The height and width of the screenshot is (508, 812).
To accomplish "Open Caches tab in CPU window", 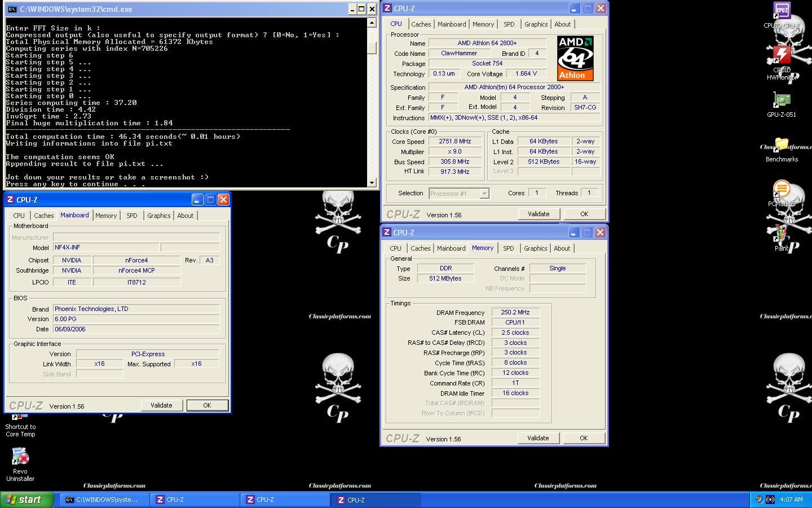I will pyautogui.click(x=421, y=24).
